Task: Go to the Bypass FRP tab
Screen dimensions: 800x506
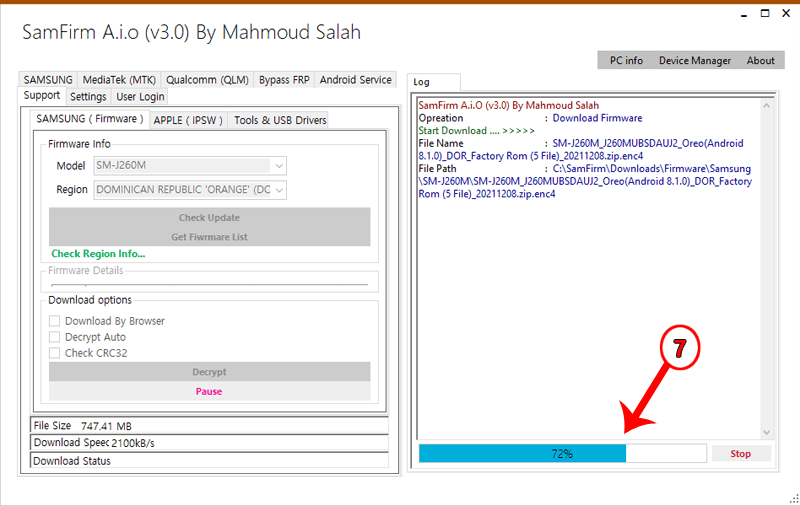Action: (284, 80)
